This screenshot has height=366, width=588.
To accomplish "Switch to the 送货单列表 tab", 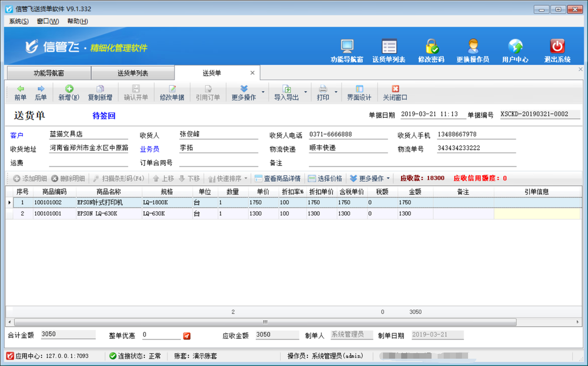I will coord(133,73).
